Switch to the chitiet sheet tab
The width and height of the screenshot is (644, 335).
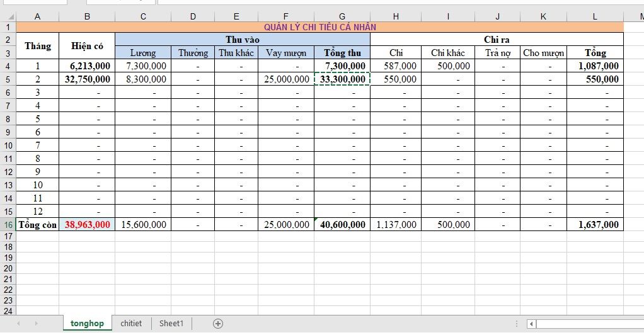coord(131,324)
